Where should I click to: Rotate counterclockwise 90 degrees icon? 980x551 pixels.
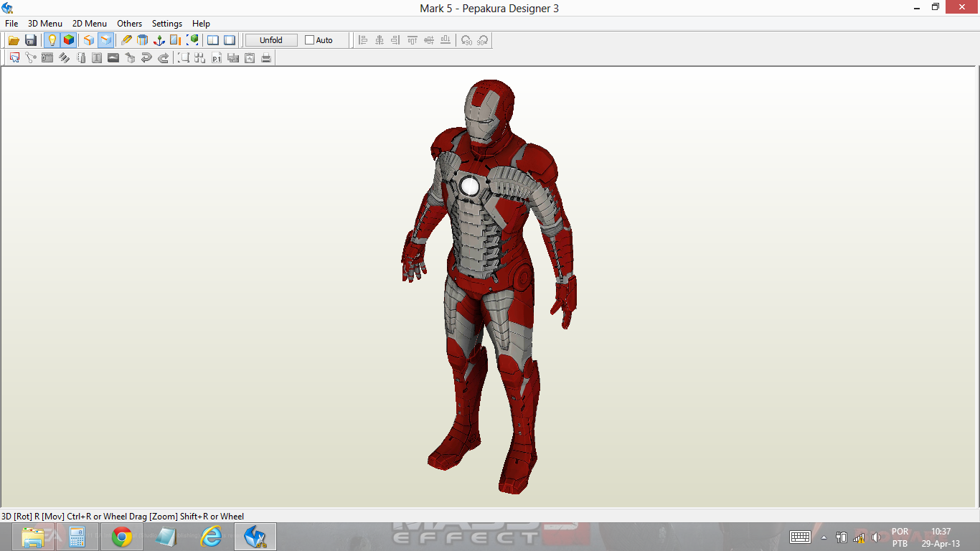point(466,40)
